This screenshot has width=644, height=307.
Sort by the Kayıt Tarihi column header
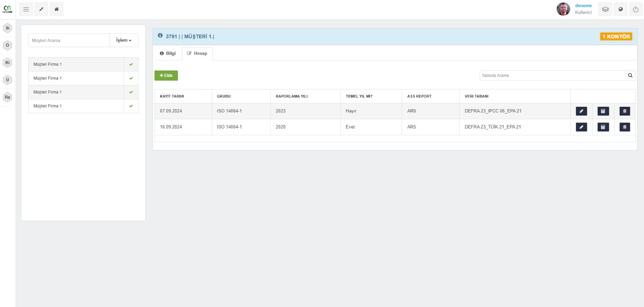(172, 96)
